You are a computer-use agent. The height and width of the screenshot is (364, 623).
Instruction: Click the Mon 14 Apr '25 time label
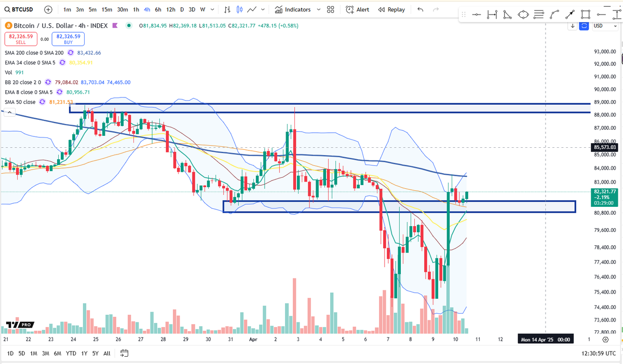coord(545,339)
